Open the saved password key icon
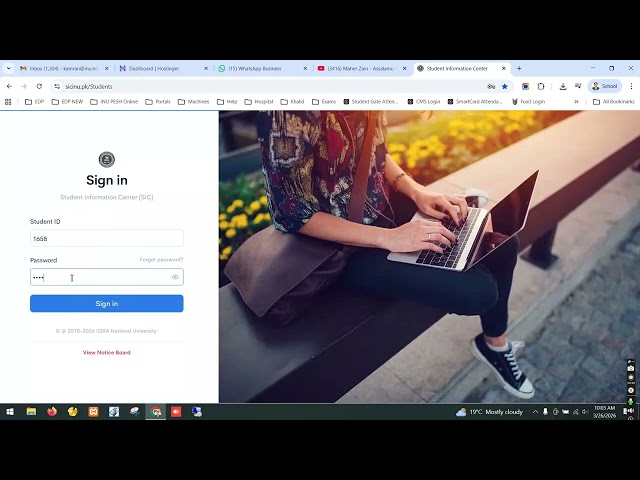640x480 pixels. (x=491, y=87)
